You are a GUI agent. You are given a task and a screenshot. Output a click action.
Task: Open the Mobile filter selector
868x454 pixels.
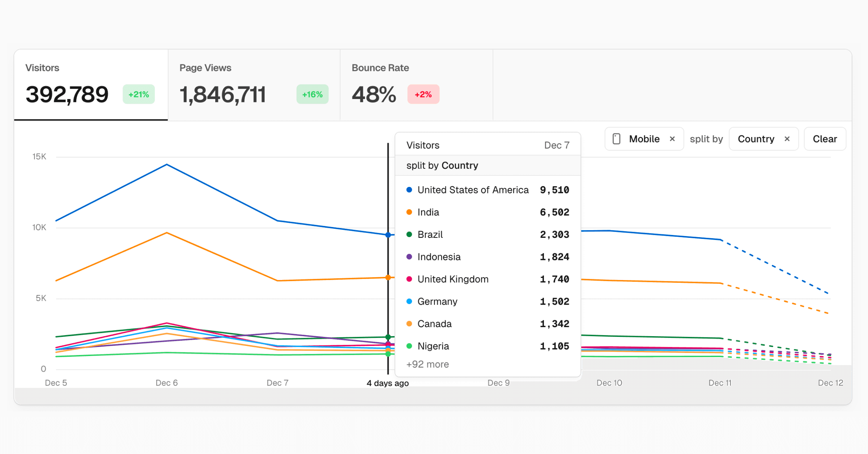644,139
